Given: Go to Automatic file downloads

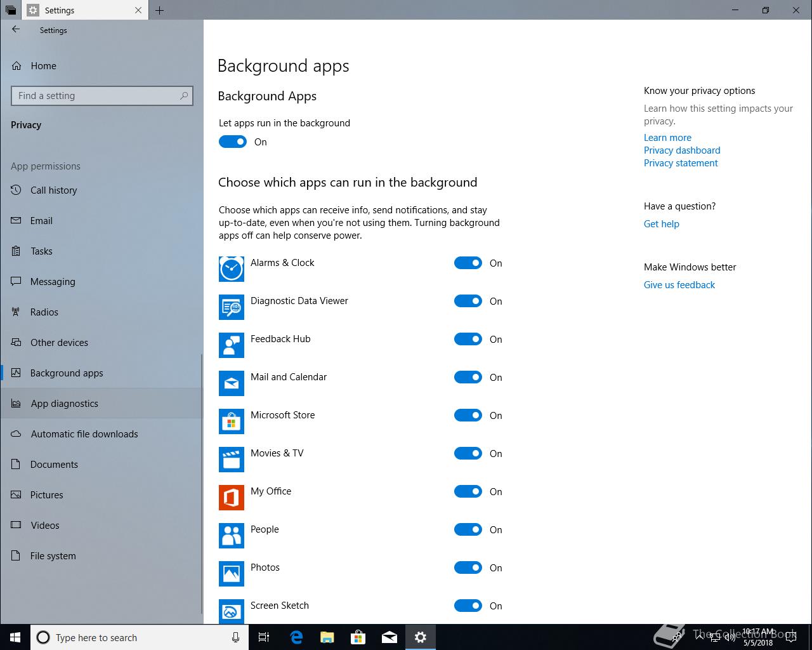Looking at the screenshot, I should tap(101, 434).
